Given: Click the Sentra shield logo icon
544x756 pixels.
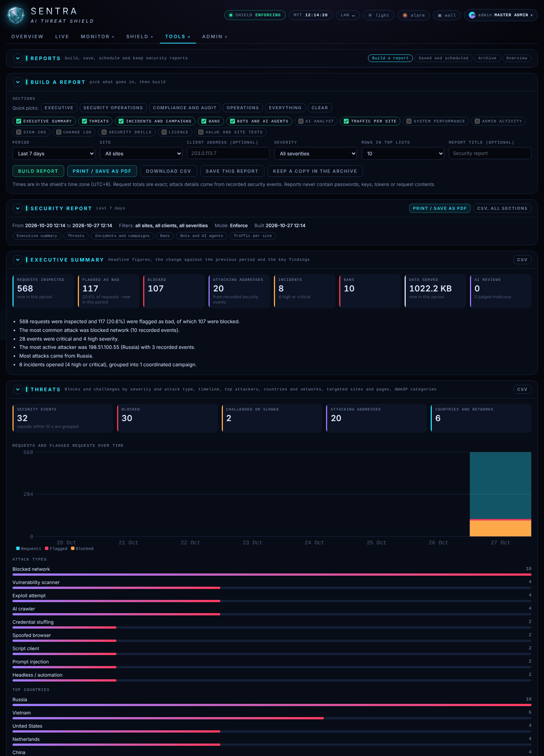Looking at the screenshot, I should (x=16, y=15).
